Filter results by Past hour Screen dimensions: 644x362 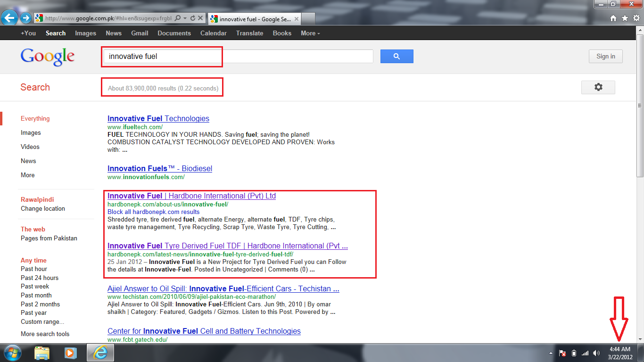point(34,269)
